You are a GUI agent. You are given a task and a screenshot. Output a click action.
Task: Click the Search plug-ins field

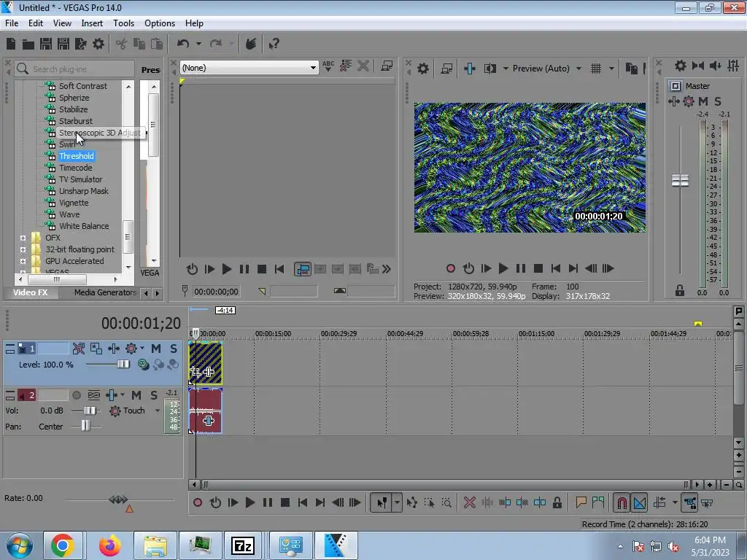pyautogui.click(x=74, y=69)
